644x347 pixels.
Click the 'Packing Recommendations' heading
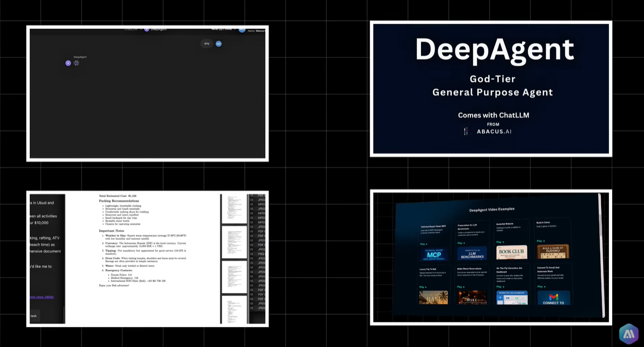(119, 201)
